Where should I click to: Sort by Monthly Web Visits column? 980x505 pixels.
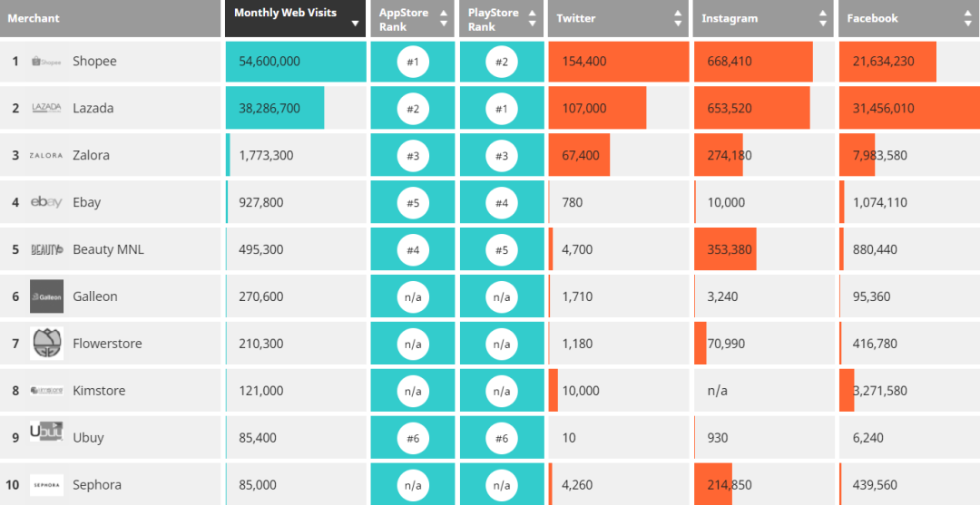click(296, 18)
